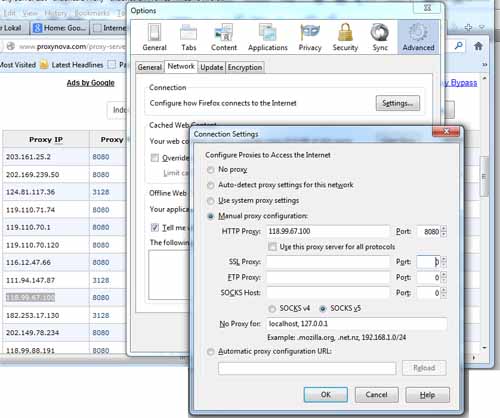The image size is (500, 418).
Task: Switch to the Encryption sub-tab
Action: pyautogui.click(x=245, y=67)
